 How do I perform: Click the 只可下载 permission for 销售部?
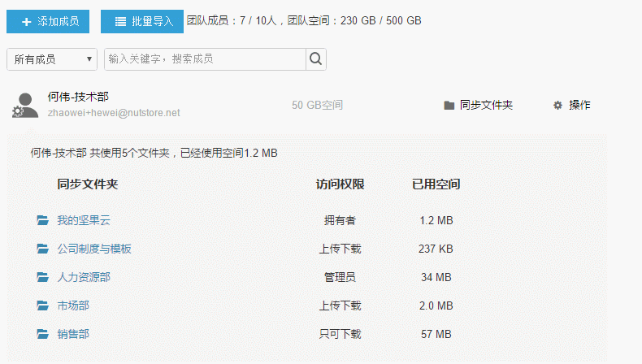340,334
